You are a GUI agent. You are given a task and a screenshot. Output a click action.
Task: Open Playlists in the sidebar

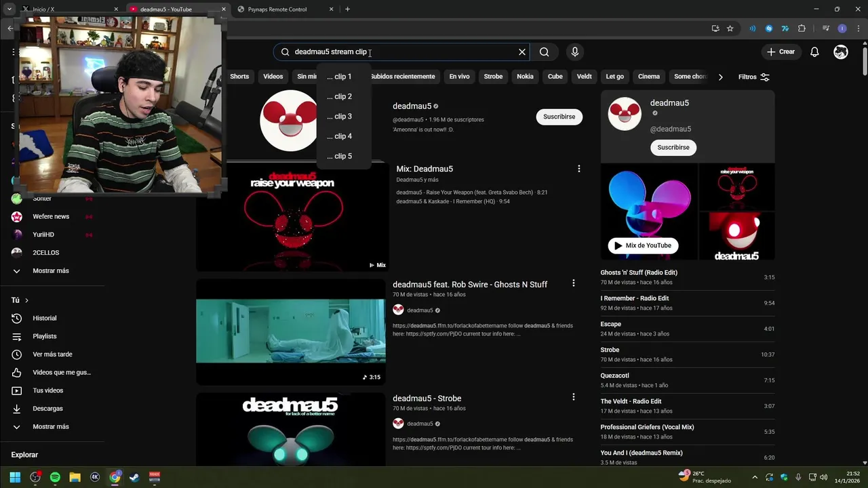pyautogui.click(x=45, y=336)
